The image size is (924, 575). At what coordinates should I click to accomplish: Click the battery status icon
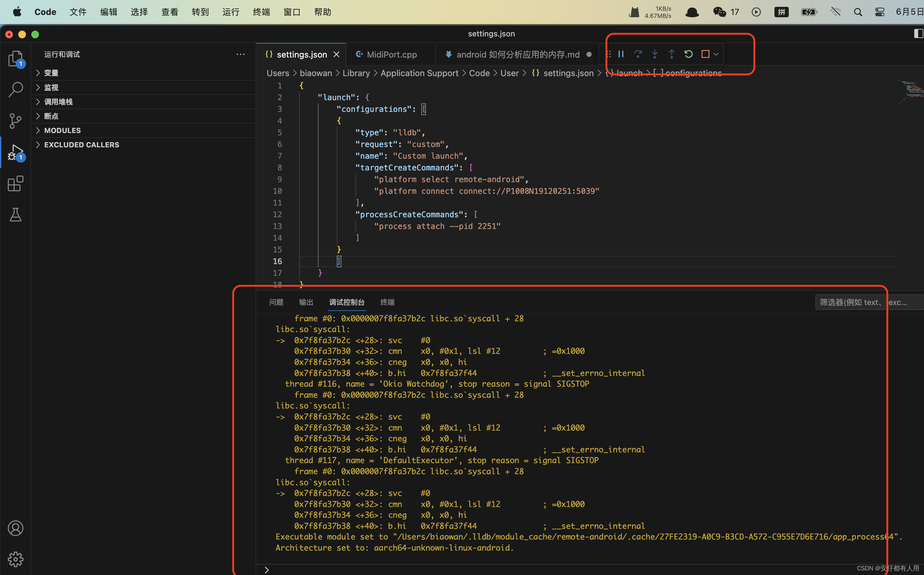coord(809,12)
